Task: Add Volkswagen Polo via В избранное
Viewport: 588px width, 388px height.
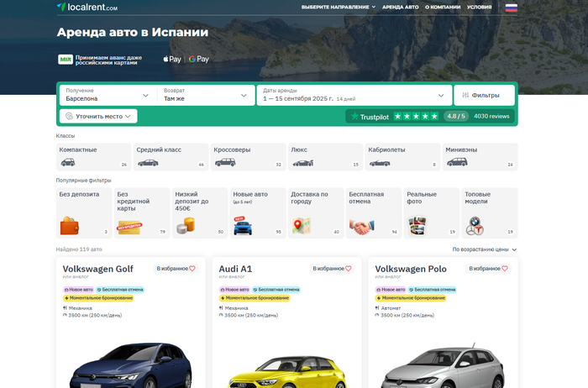Action: 488,269
